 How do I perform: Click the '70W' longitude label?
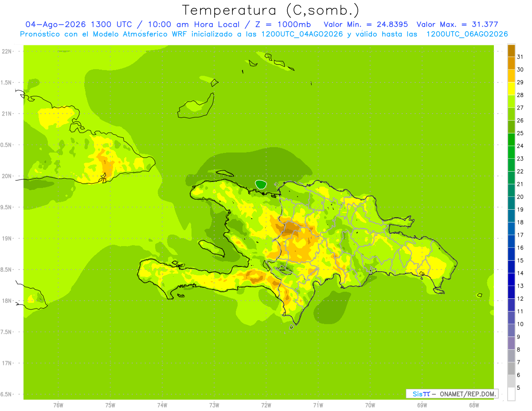coord(370,405)
